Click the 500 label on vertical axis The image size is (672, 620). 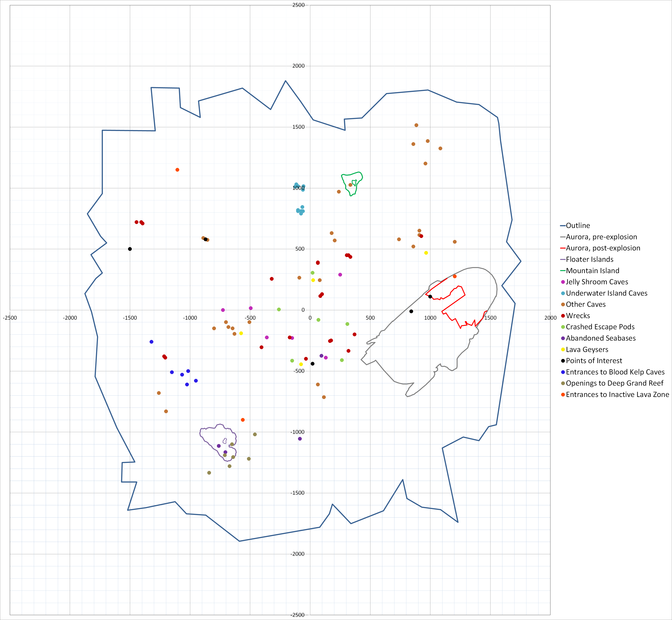[300, 249]
